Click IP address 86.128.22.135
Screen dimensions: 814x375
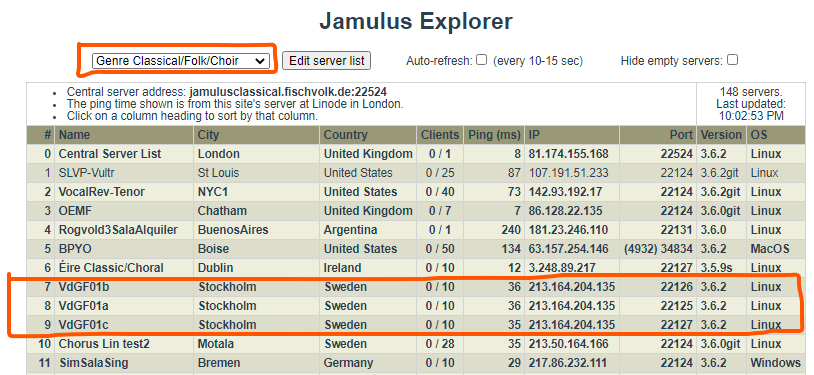click(x=565, y=211)
